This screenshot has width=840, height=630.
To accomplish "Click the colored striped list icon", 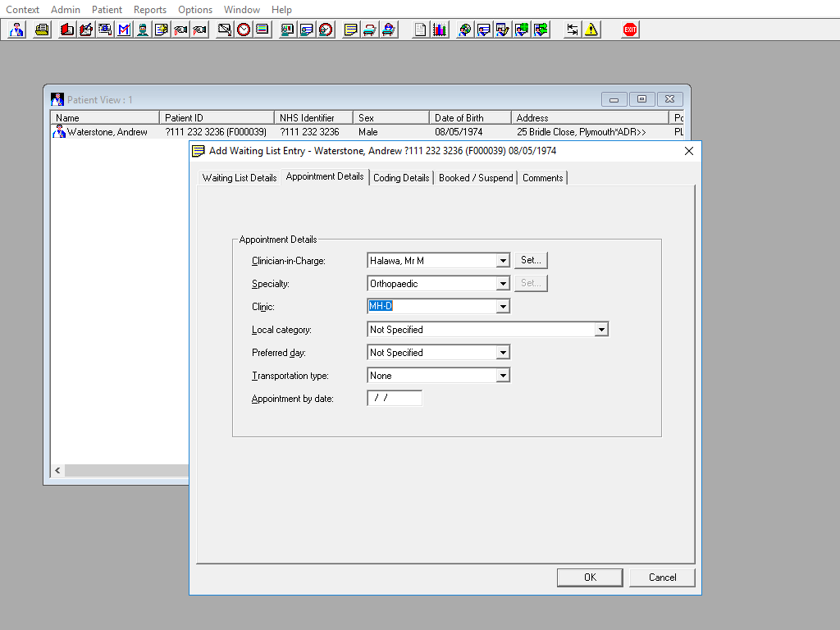I will pos(262,30).
